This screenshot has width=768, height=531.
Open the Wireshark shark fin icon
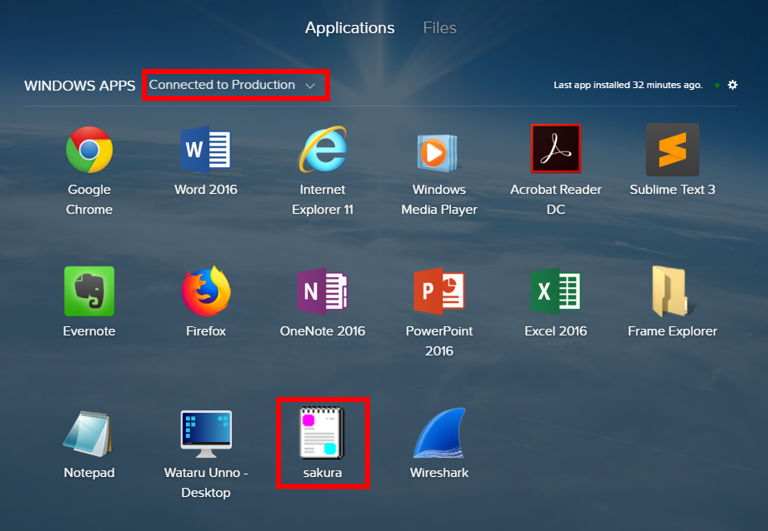pos(439,433)
